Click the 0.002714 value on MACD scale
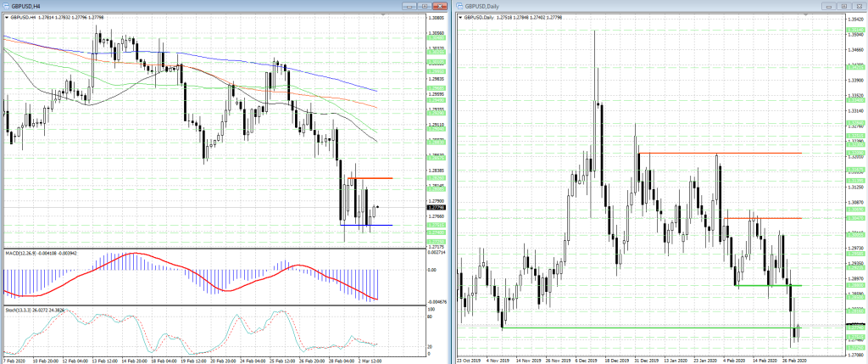This screenshot has height=364, width=868. pyautogui.click(x=437, y=252)
